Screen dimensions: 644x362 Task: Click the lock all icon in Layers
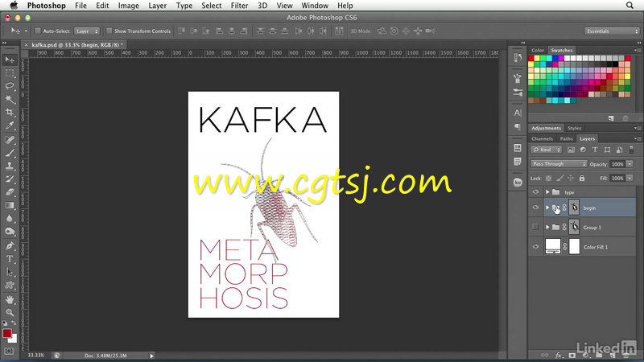(x=581, y=178)
